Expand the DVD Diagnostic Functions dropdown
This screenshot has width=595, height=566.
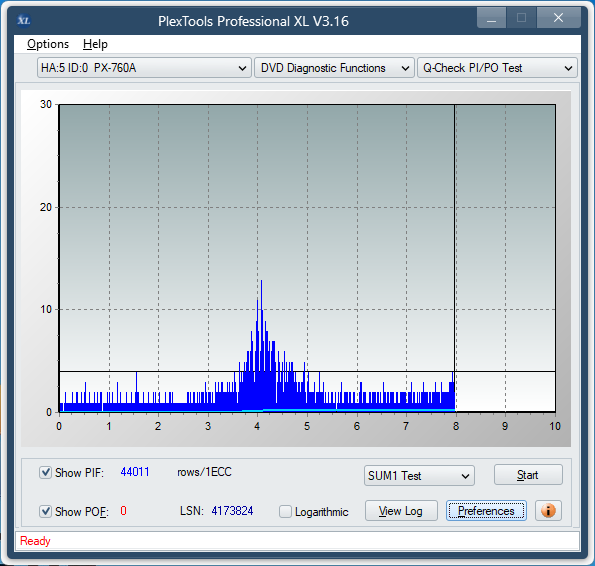tap(334, 68)
